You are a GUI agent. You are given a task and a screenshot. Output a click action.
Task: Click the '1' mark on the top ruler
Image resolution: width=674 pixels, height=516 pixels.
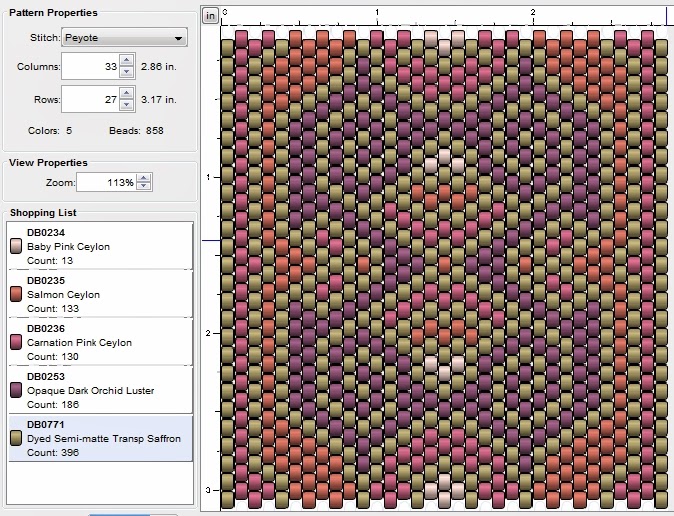[377, 12]
